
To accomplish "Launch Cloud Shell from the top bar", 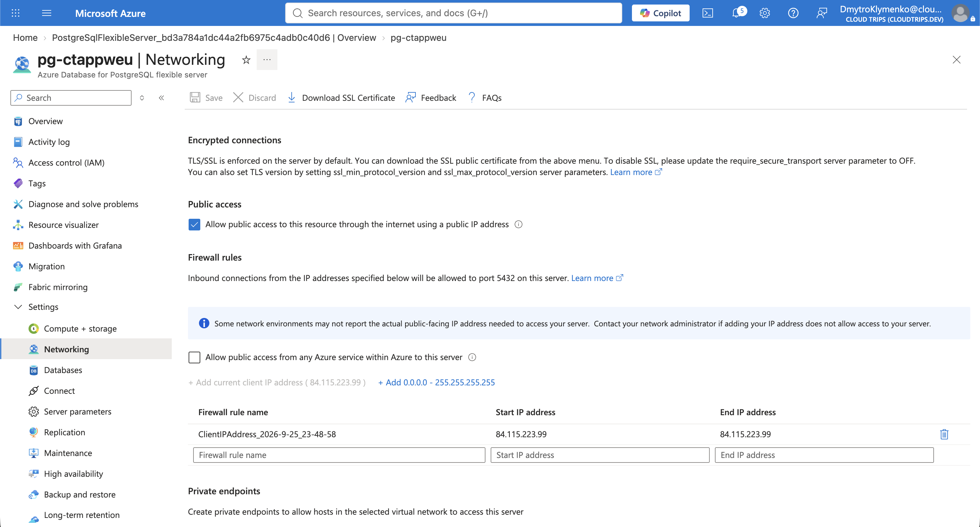I will [707, 13].
